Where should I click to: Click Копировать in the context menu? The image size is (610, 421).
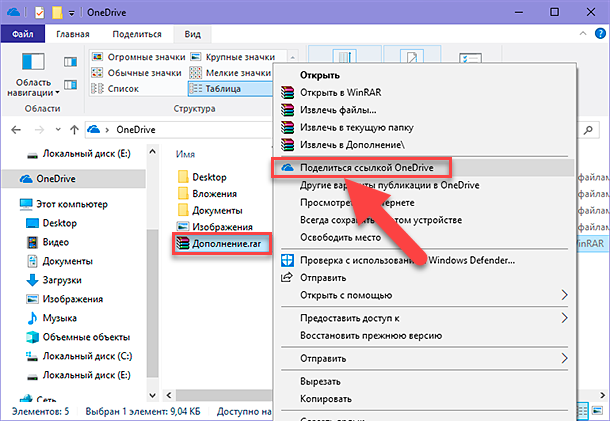point(326,399)
